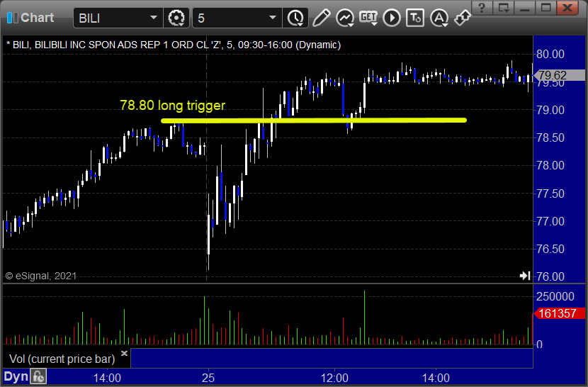Click the scroll-to-latest-bar arrow icon
The width and height of the screenshot is (588, 387).
tap(525, 276)
